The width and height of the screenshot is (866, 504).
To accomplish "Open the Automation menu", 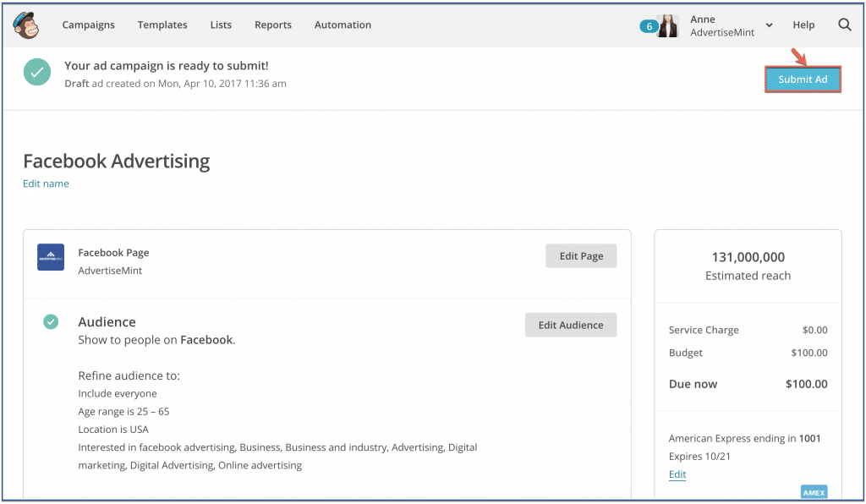I will (343, 25).
